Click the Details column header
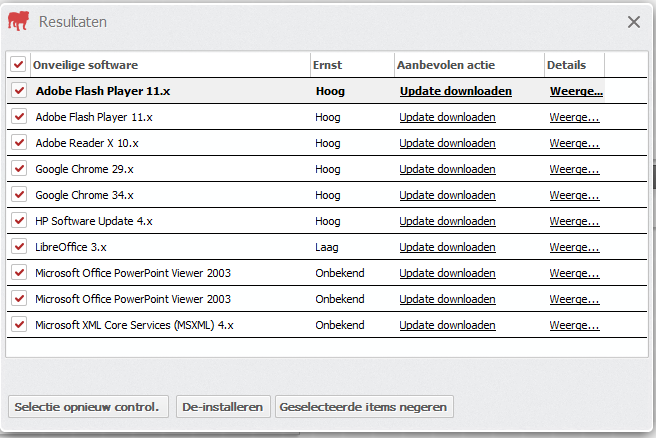The height and width of the screenshot is (438, 656). click(x=574, y=65)
